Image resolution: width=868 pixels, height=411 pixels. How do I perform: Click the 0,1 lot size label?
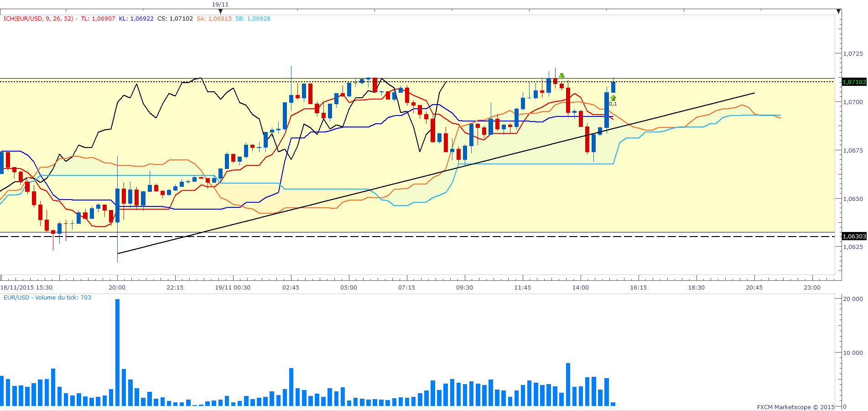point(613,104)
